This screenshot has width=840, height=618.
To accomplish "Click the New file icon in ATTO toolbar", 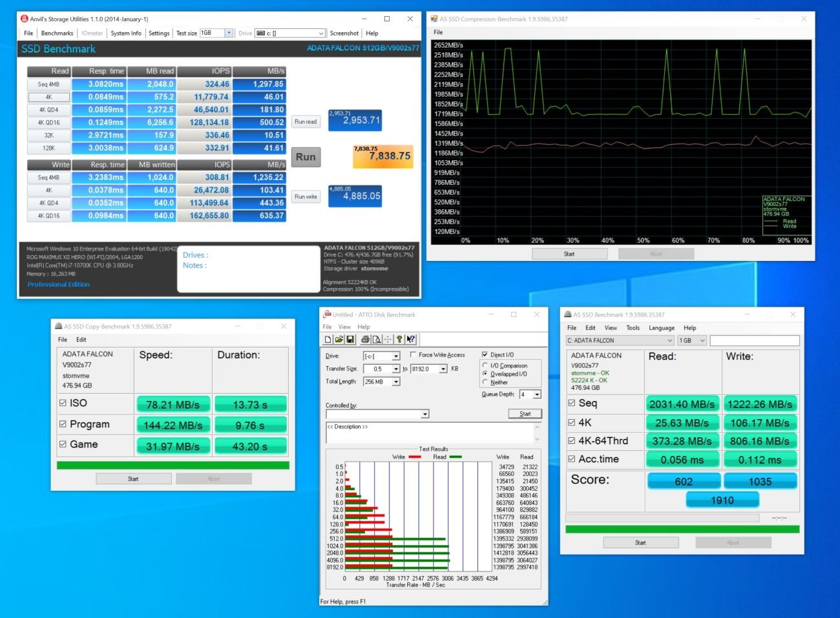I will 328,339.
